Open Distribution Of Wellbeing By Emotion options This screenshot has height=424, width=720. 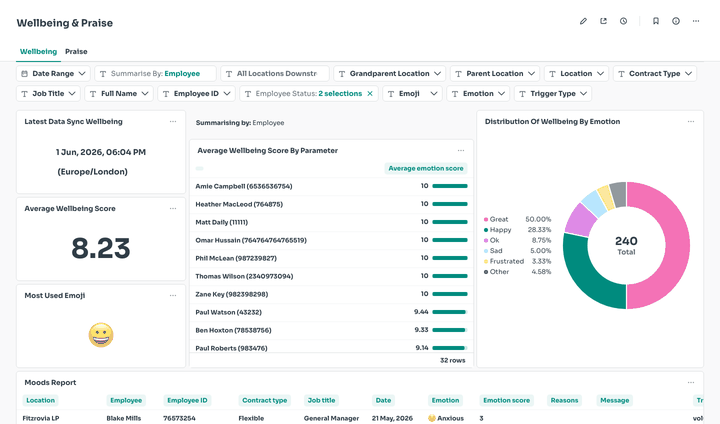click(691, 122)
